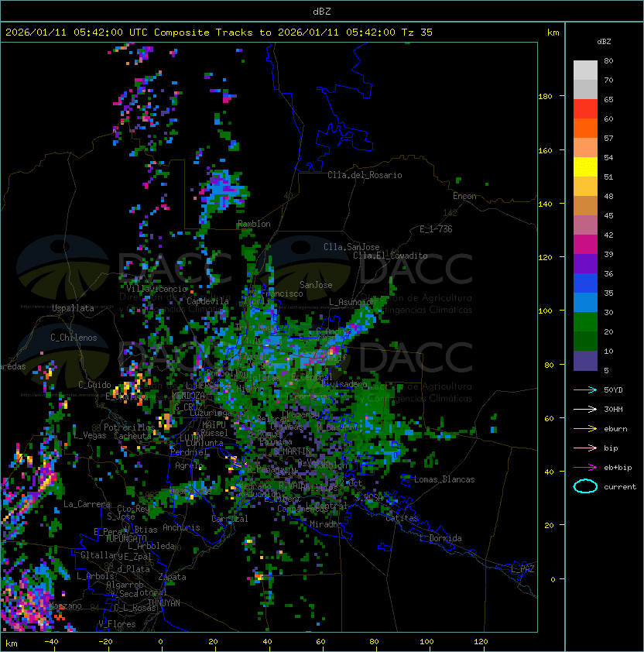Click the 'Encon' map label

[464, 196]
